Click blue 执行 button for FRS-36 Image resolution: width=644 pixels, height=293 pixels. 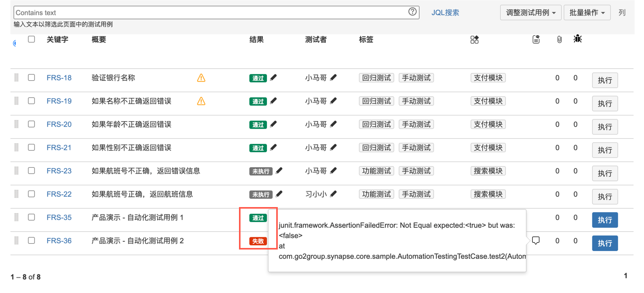pos(605,243)
